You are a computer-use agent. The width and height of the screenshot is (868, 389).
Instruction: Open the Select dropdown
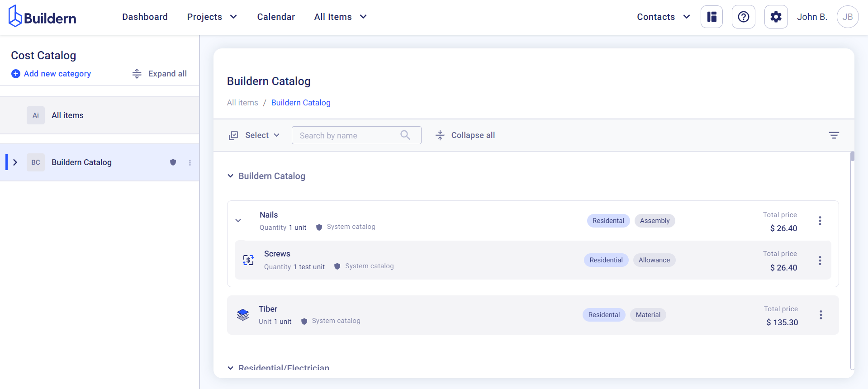pos(255,135)
